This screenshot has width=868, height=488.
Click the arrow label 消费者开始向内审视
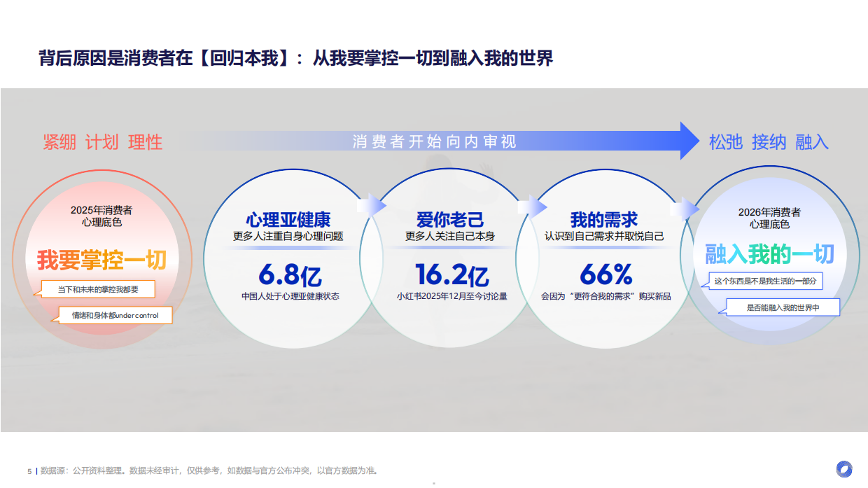pyautogui.click(x=434, y=141)
